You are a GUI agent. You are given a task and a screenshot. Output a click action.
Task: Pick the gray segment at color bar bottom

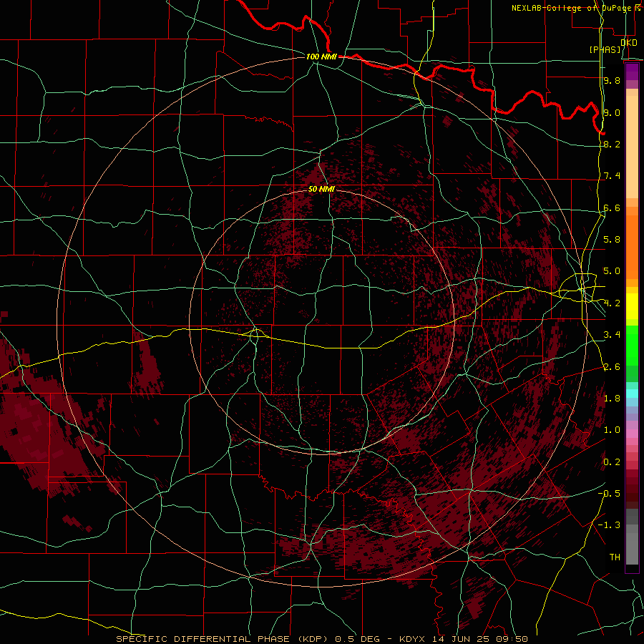[632, 548]
